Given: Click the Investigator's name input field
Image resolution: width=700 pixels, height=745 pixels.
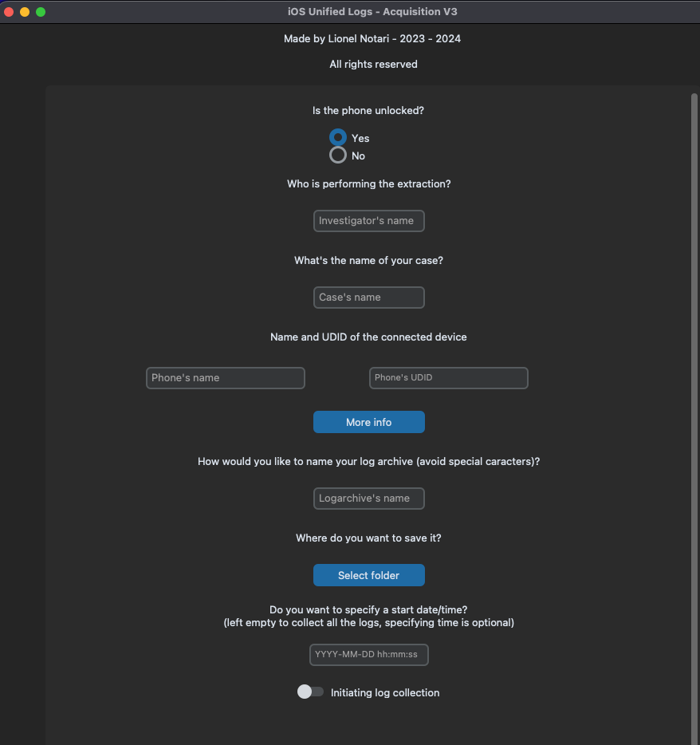Looking at the screenshot, I should coord(369,221).
